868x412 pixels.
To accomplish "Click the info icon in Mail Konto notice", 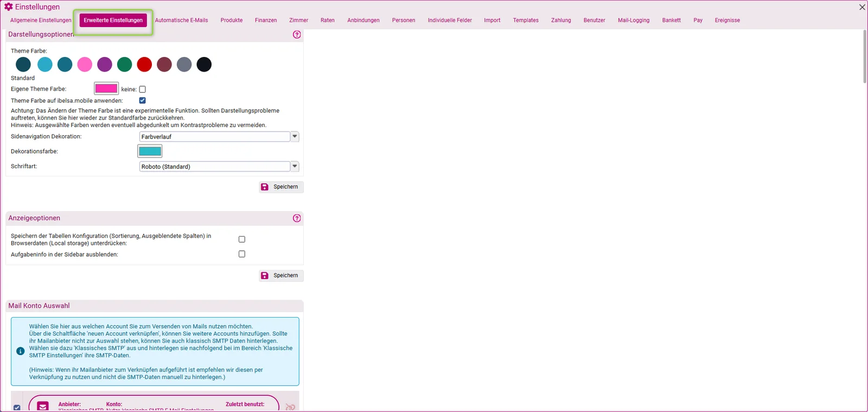I will coord(21,351).
